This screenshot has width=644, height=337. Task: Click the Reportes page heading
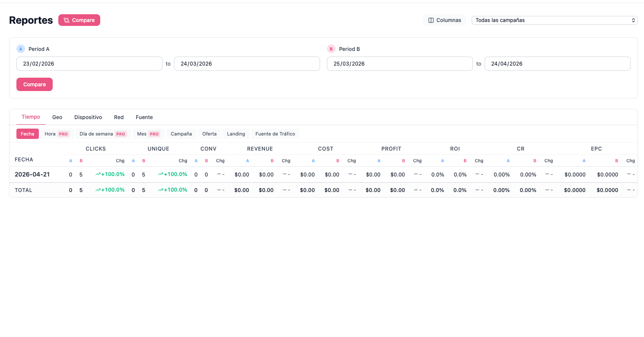[31, 20]
